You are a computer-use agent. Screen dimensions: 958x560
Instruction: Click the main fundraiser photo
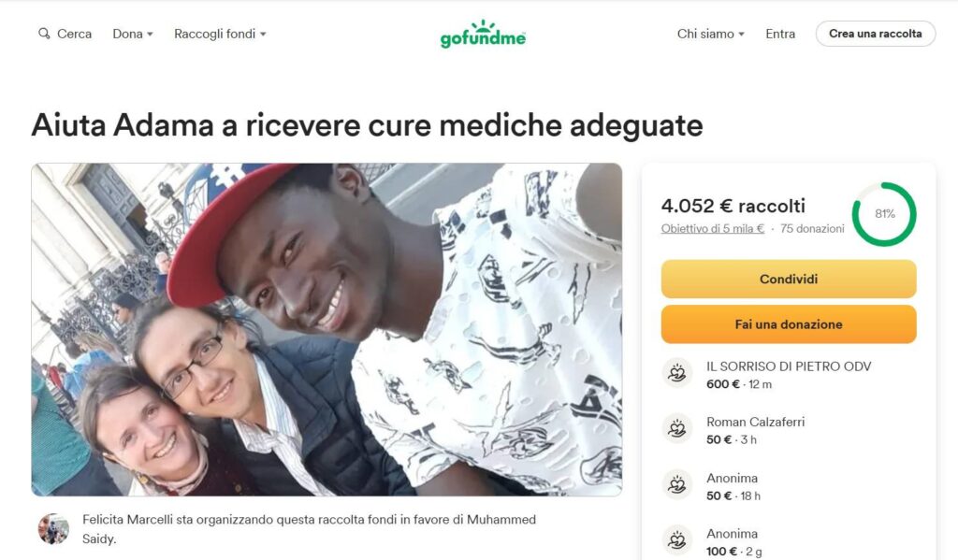click(x=327, y=329)
